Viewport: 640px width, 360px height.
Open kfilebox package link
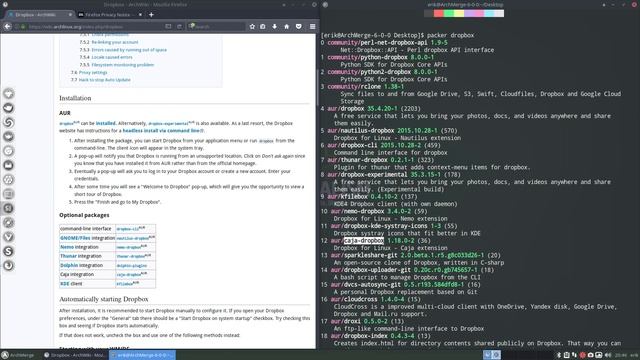(125, 284)
